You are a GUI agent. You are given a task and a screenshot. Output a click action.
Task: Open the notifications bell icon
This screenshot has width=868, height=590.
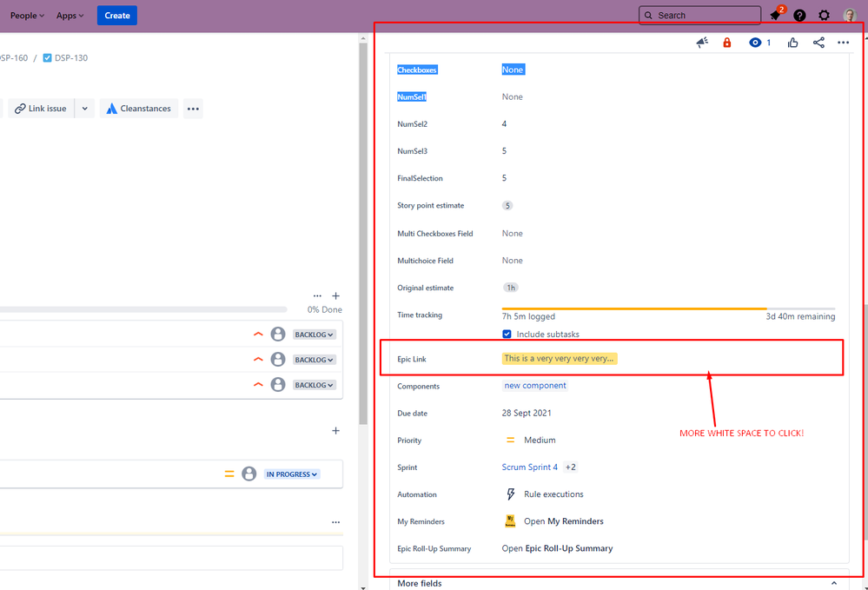[776, 15]
